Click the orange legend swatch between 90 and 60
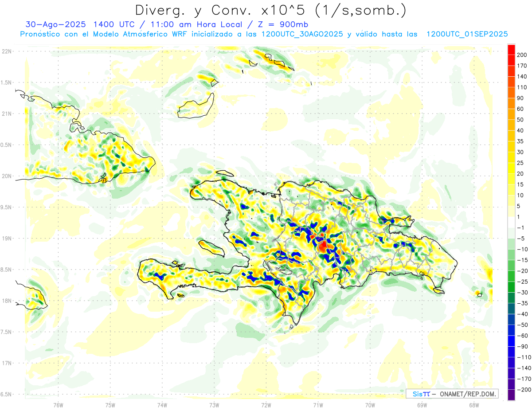 tap(511, 103)
